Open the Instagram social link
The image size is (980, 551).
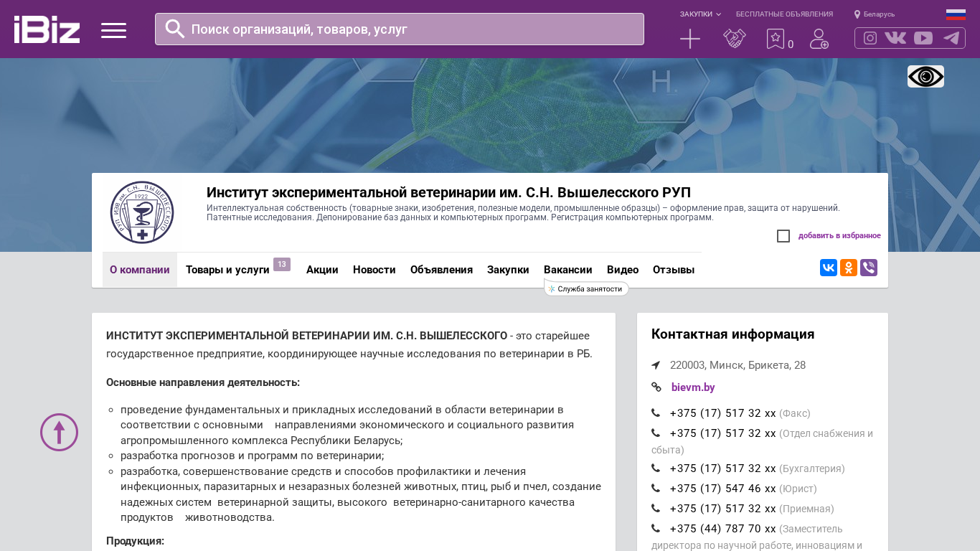[870, 38]
